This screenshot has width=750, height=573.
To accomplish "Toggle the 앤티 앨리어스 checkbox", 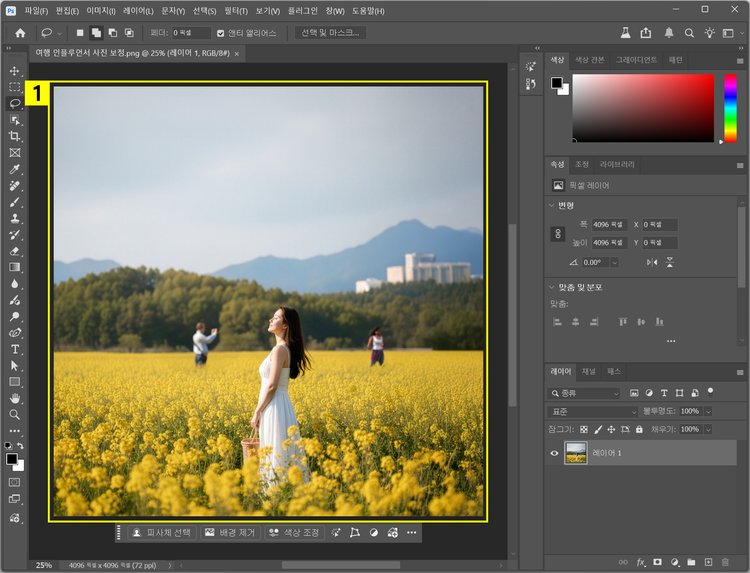I will (221, 33).
